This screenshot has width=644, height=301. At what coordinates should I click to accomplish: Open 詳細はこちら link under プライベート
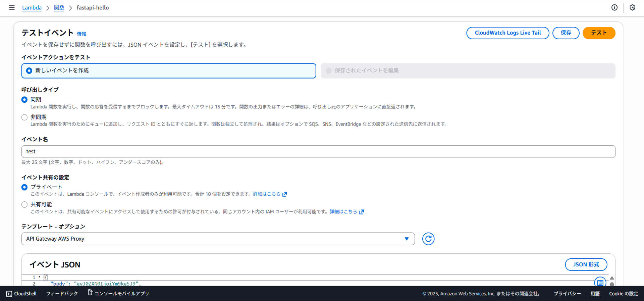click(267, 194)
